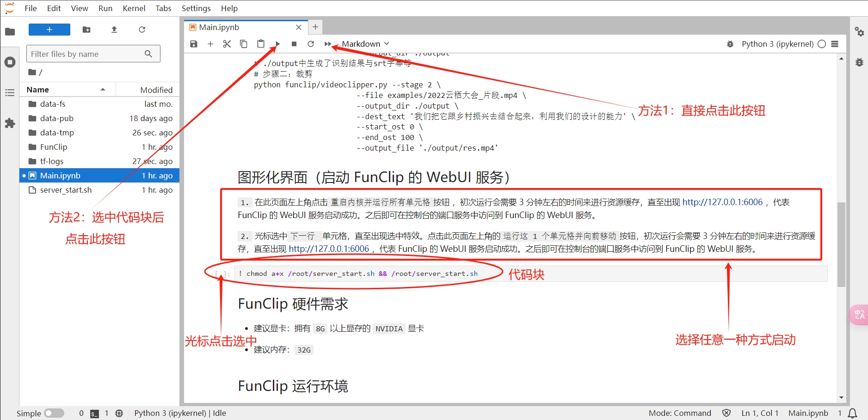Restart the kernel
868x420 pixels.
311,44
